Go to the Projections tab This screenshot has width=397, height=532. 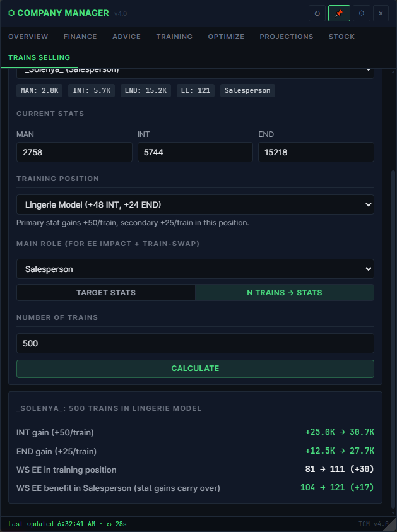click(287, 37)
